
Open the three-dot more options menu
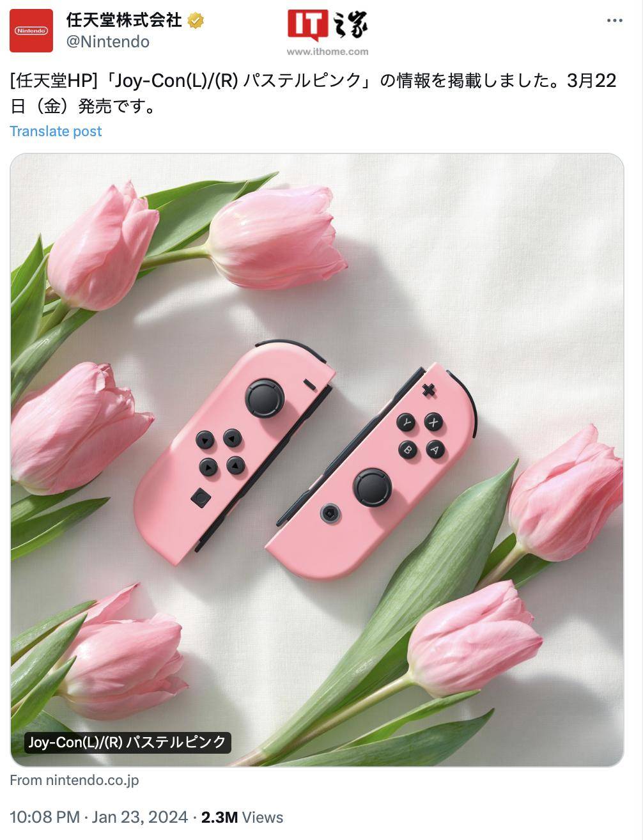(x=614, y=21)
